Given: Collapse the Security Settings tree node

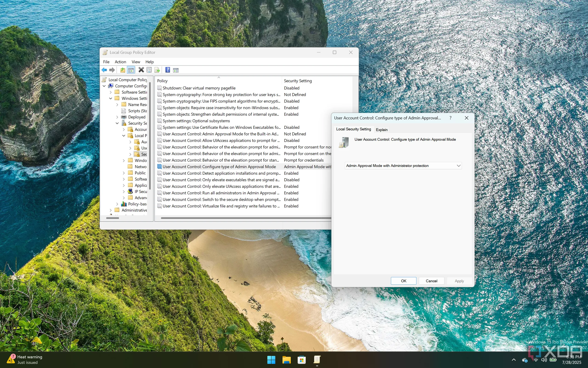Looking at the screenshot, I should tap(117, 123).
